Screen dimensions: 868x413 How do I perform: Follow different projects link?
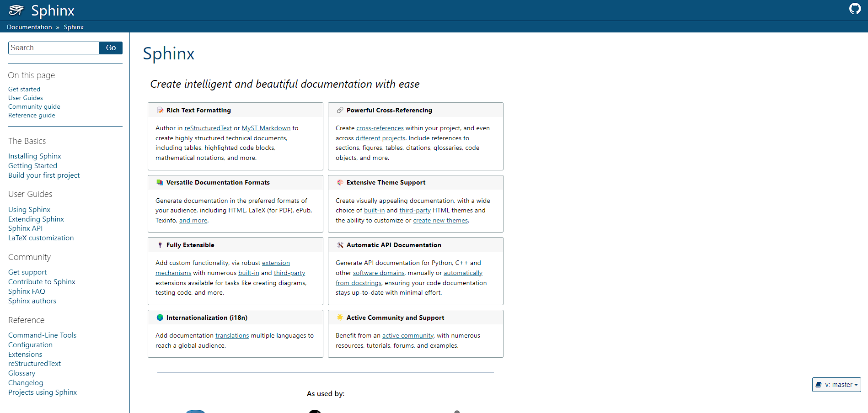click(x=380, y=138)
